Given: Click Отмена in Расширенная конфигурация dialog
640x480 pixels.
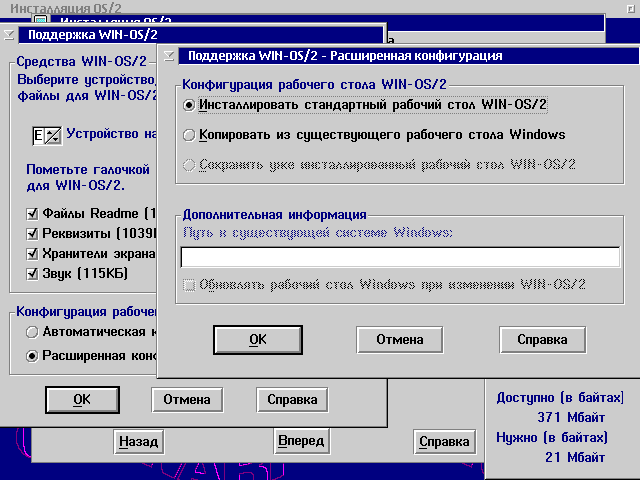Looking at the screenshot, I should [400, 340].
